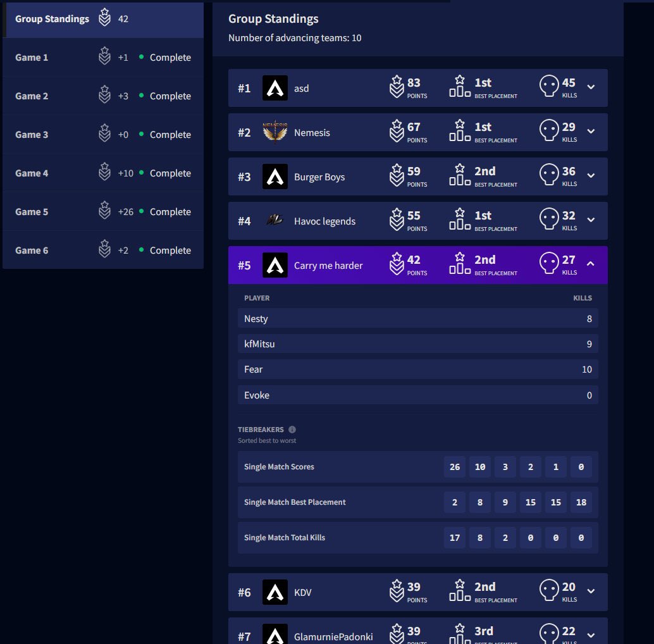Click the Burger Boys team logo
Screen dimensions: 654x644
click(275, 176)
